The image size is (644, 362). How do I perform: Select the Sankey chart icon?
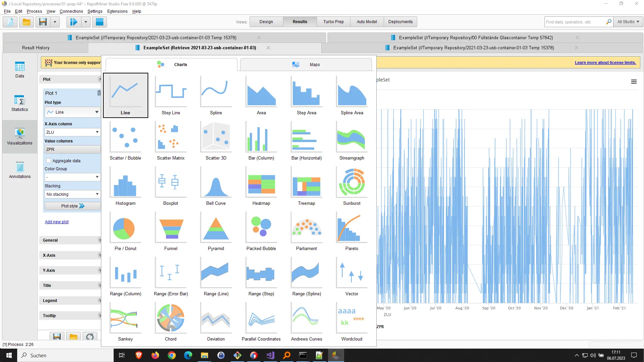click(125, 321)
